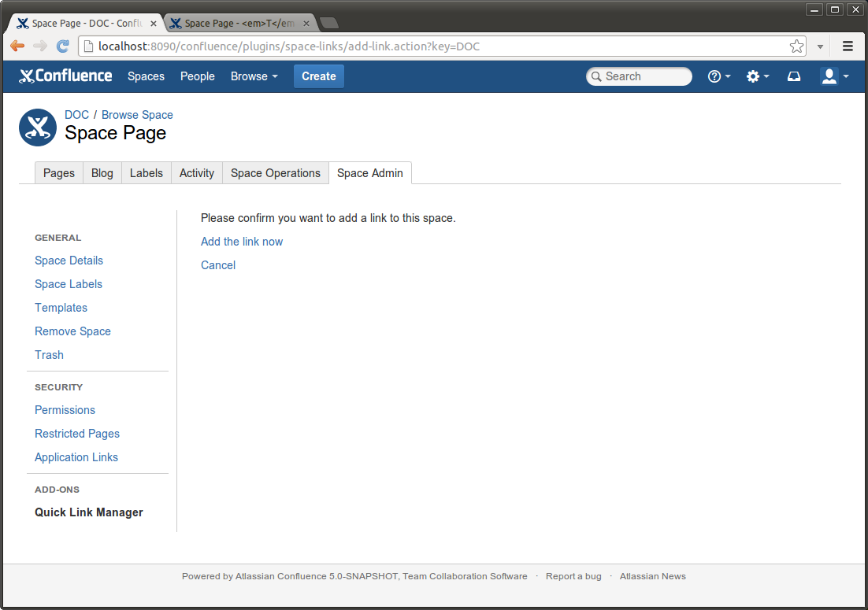This screenshot has width=868, height=610.
Task: Switch to the Space Operations tab
Action: 275,173
